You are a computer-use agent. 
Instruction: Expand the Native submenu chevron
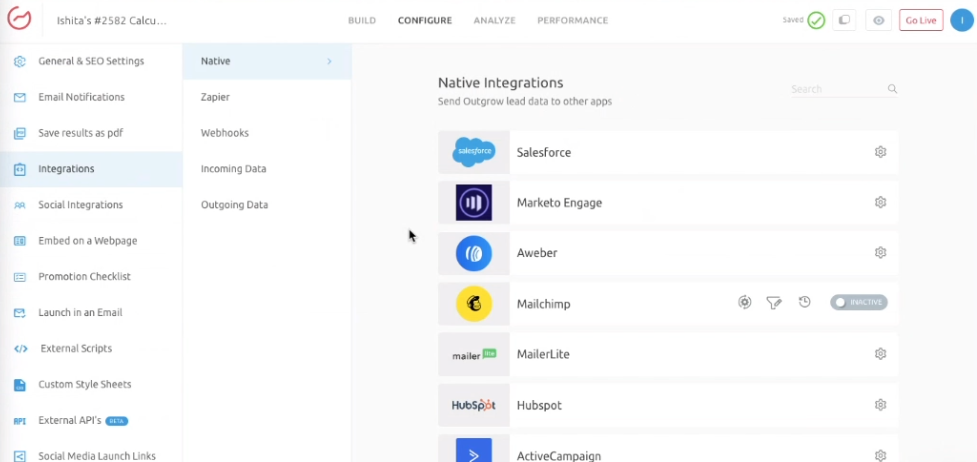coord(329,61)
